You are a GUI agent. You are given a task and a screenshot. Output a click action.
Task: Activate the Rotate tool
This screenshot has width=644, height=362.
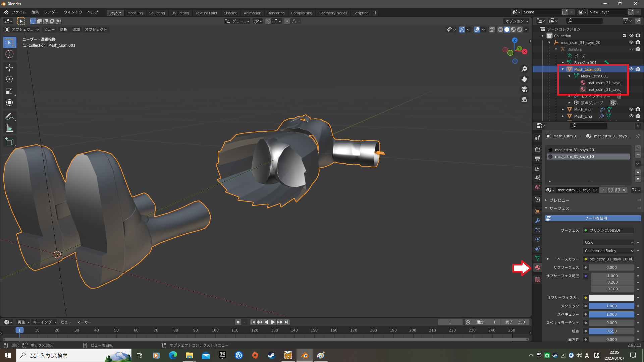(x=9, y=79)
